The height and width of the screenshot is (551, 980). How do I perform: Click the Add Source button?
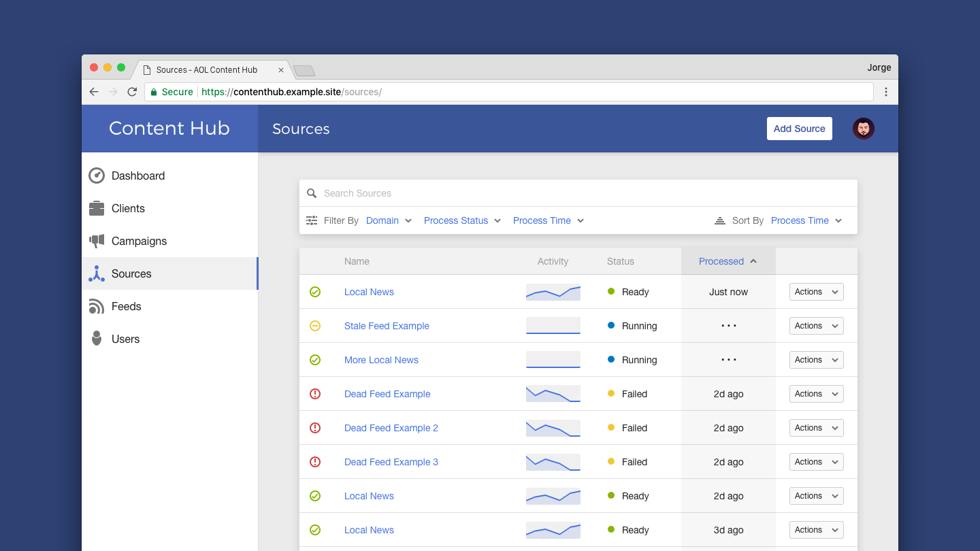point(799,129)
